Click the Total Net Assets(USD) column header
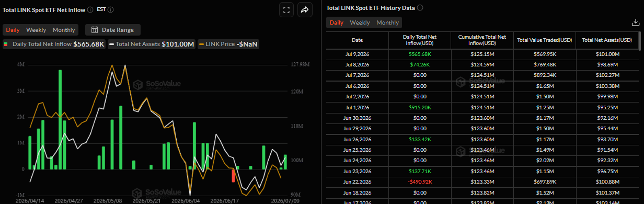This screenshot has width=644, height=204. click(x=607, y=40)
